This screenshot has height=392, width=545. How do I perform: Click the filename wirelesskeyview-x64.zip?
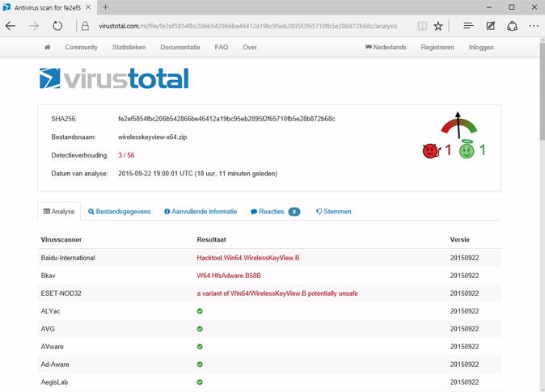[x=153, y=137]
